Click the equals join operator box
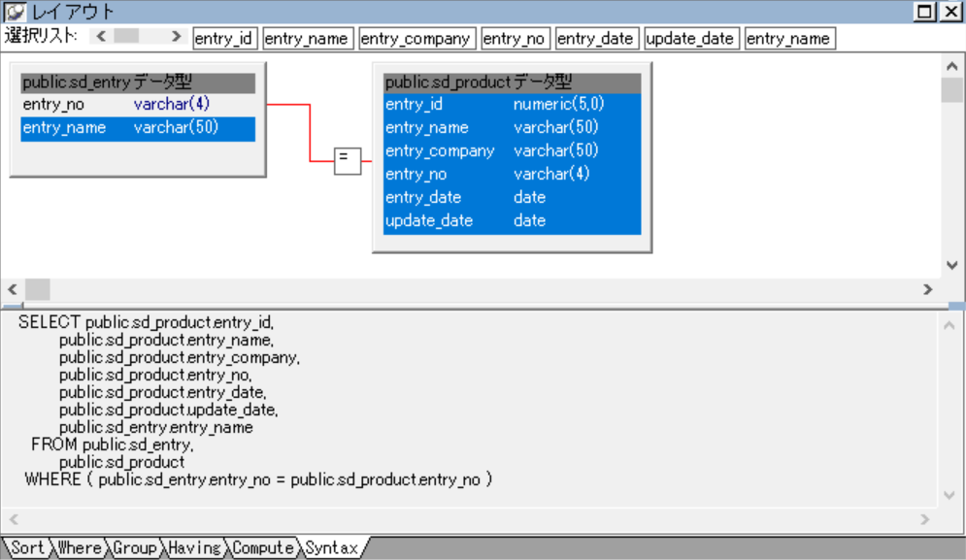Viewport: 966px width, 560px height. pyautogui.click(x=347, y=161)
